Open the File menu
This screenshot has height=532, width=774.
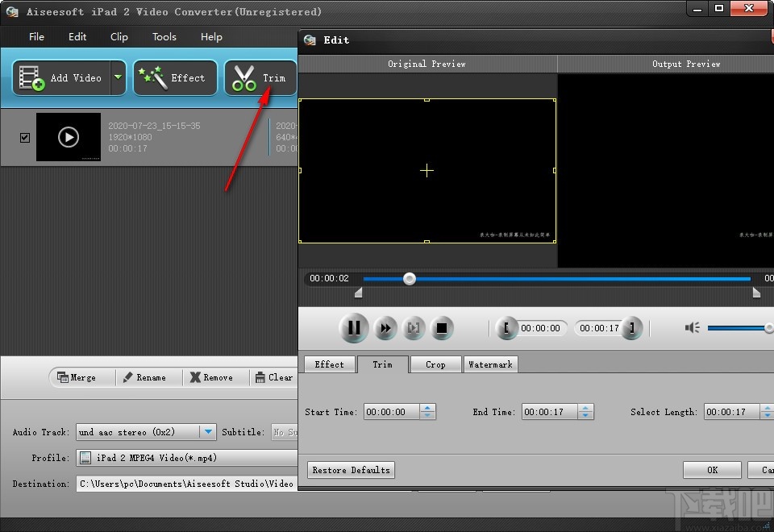36,37
